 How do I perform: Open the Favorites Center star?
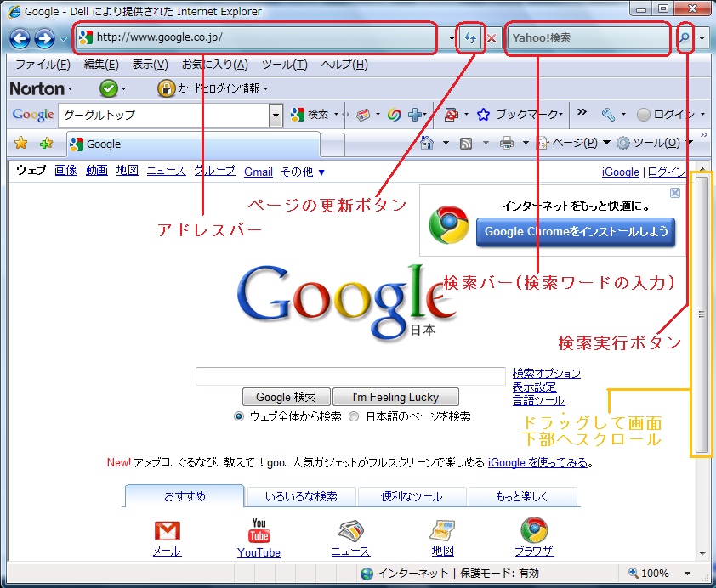coord(20,144)
